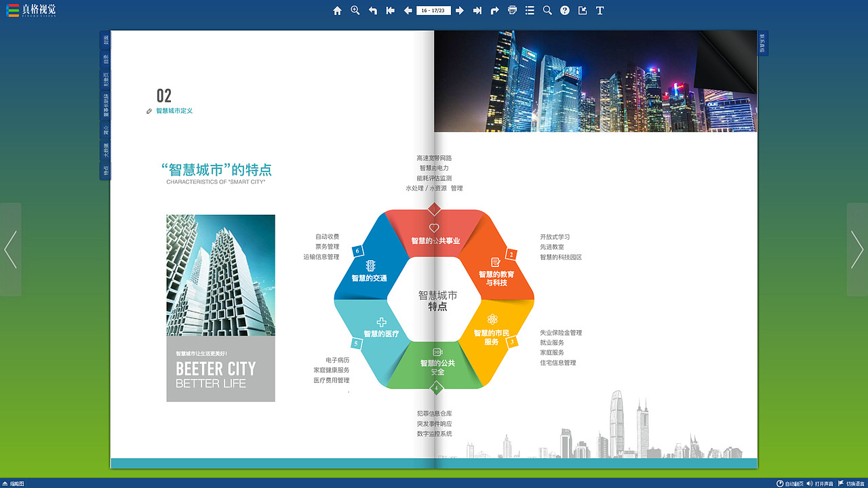Image resolution: width=868 pixels, height=488 pixels.
Task: Open the search tool
Action: pos(547,10)
